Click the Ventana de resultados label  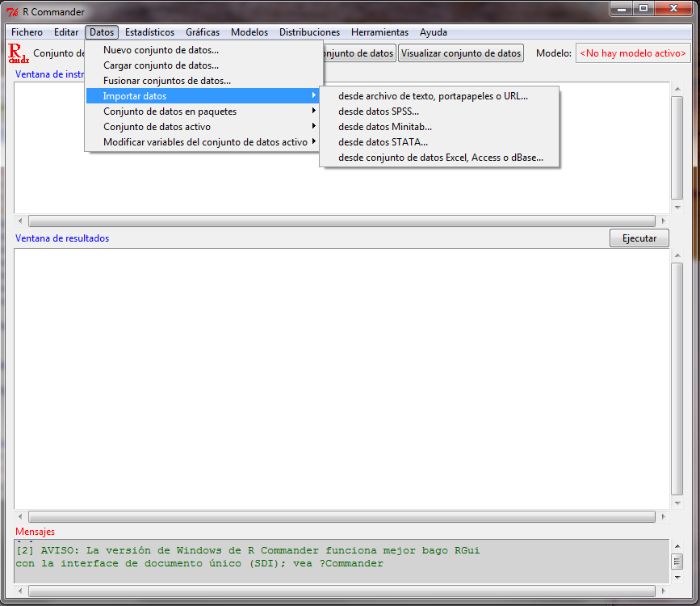coord(62,238)
